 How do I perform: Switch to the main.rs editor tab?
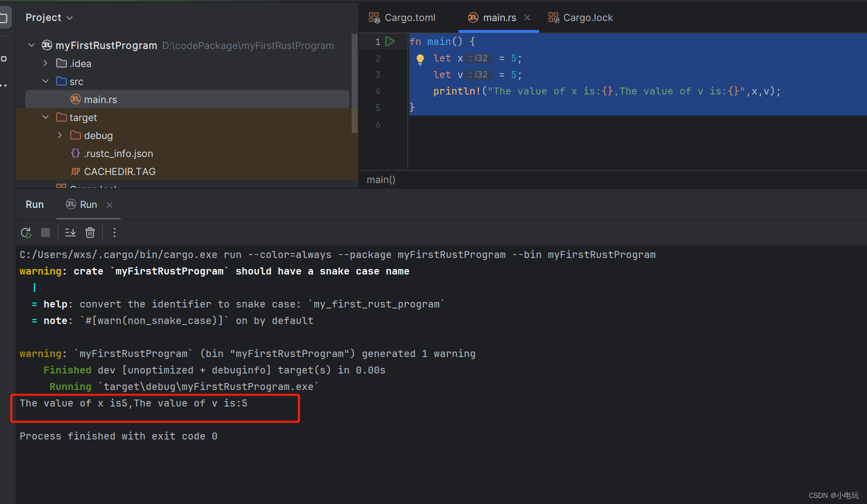(499, 17)
